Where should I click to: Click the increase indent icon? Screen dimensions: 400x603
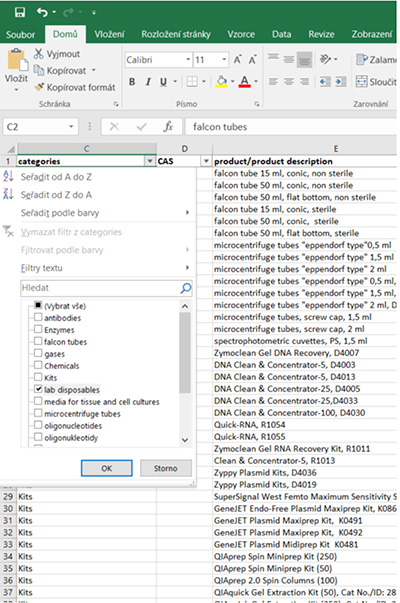pyautogui.click(x=340, y=82)
